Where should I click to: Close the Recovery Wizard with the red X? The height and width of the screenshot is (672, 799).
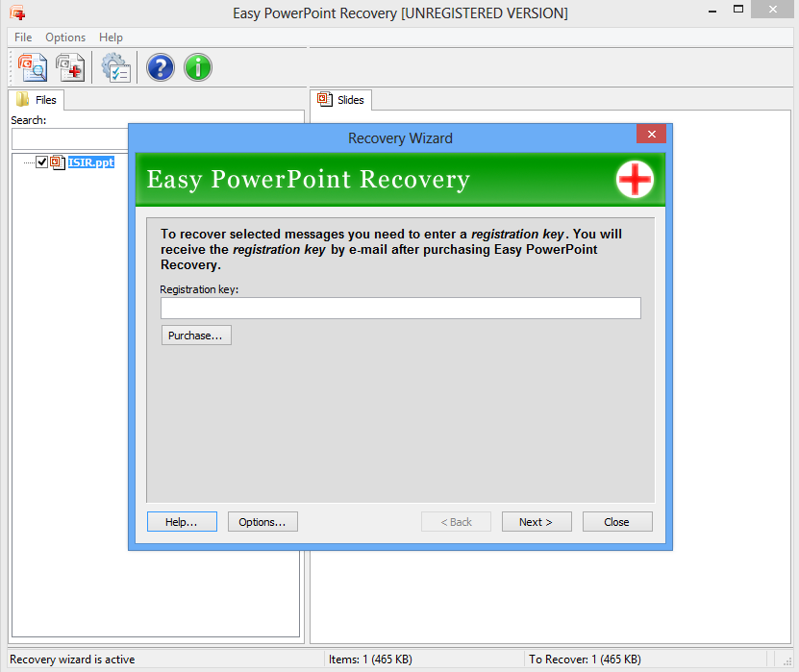pyautogui.click(x=651, y=134)
